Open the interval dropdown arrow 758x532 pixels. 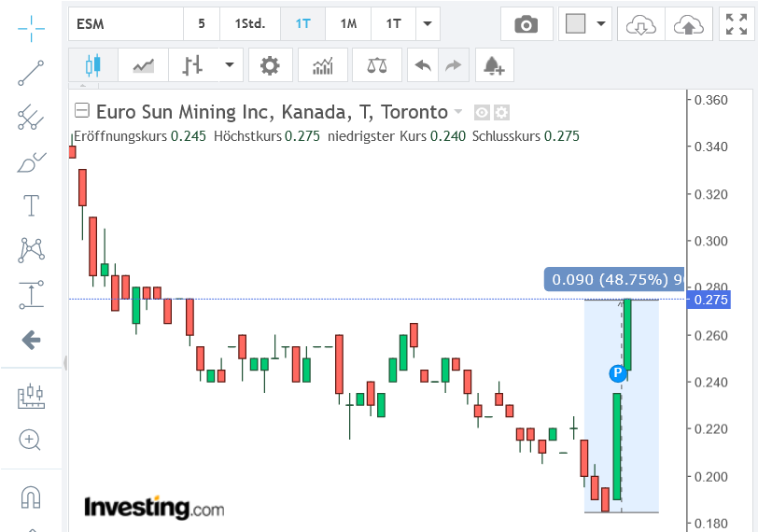click(x=428, y=23)
